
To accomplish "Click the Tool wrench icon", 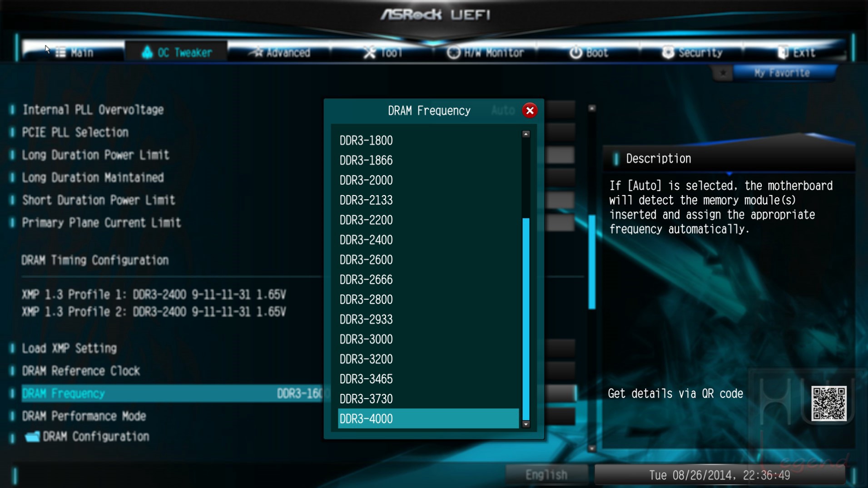I will coord(369,53).
